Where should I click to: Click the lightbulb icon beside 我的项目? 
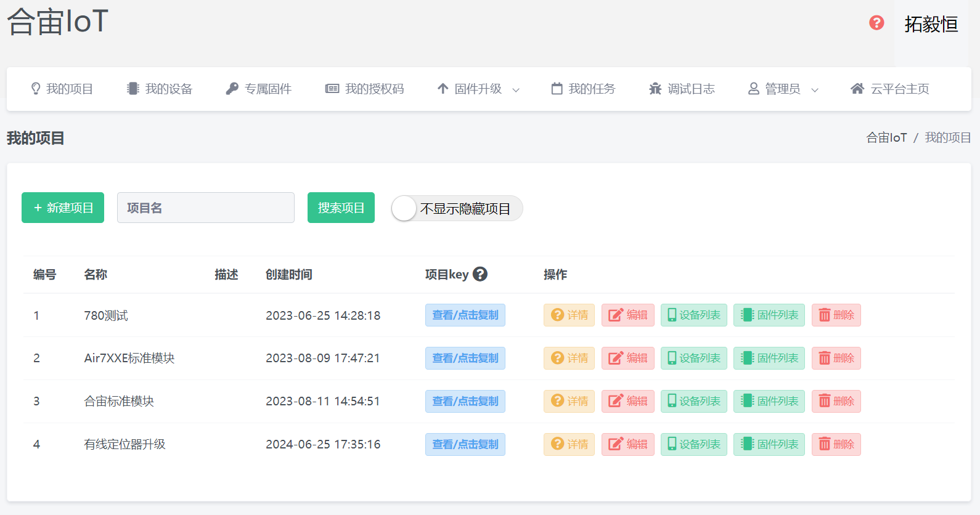point(36,89)
